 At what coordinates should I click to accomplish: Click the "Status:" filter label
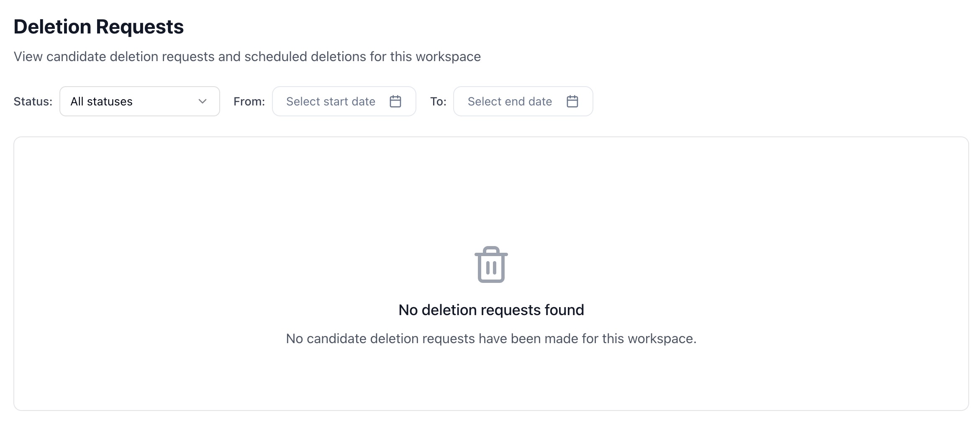[x=33, y=101]
